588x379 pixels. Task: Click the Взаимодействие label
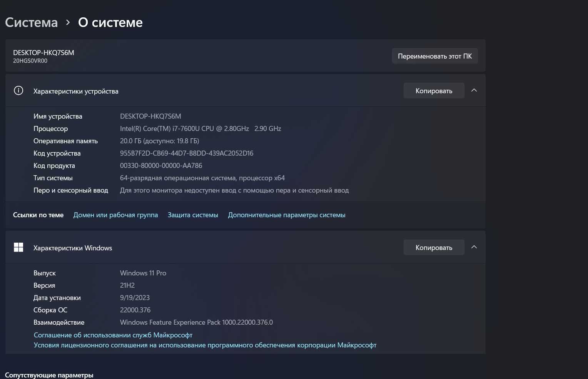[59, 322]
